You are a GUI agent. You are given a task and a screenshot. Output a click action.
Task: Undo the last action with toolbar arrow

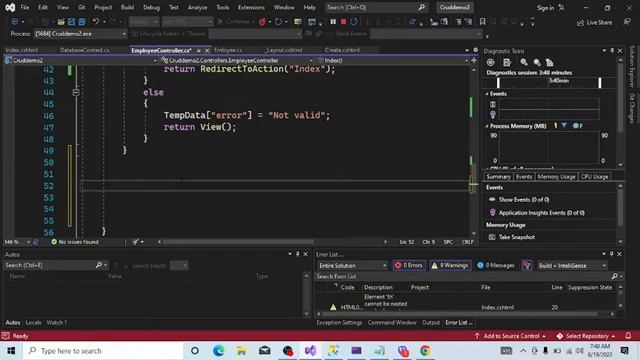[x=96, y=22]
